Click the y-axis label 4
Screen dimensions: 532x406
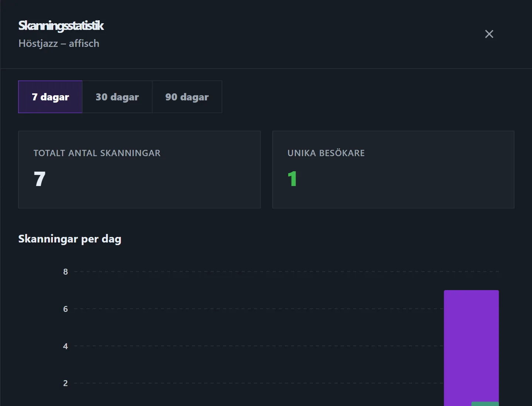click(x=65, y=346)
